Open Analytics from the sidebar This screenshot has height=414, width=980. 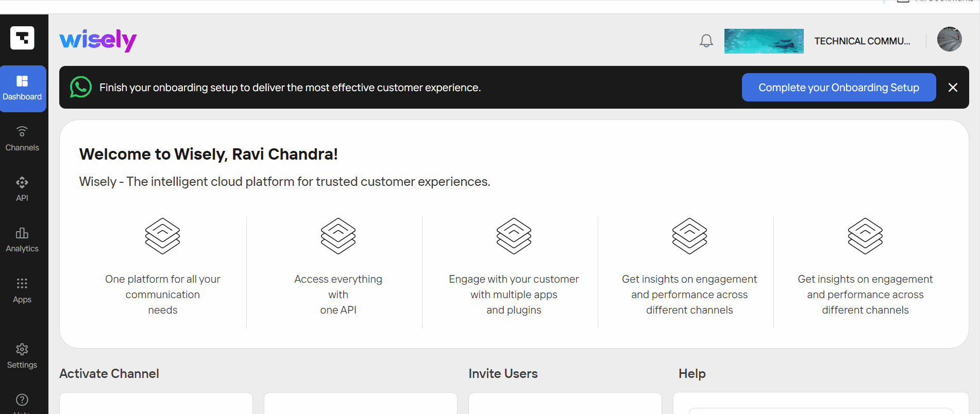tap(22, 240)
